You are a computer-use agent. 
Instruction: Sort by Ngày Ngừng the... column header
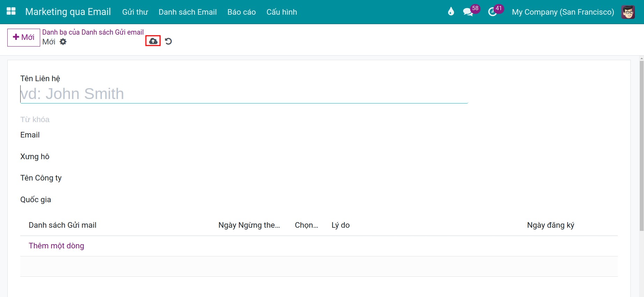pos(249,225)
